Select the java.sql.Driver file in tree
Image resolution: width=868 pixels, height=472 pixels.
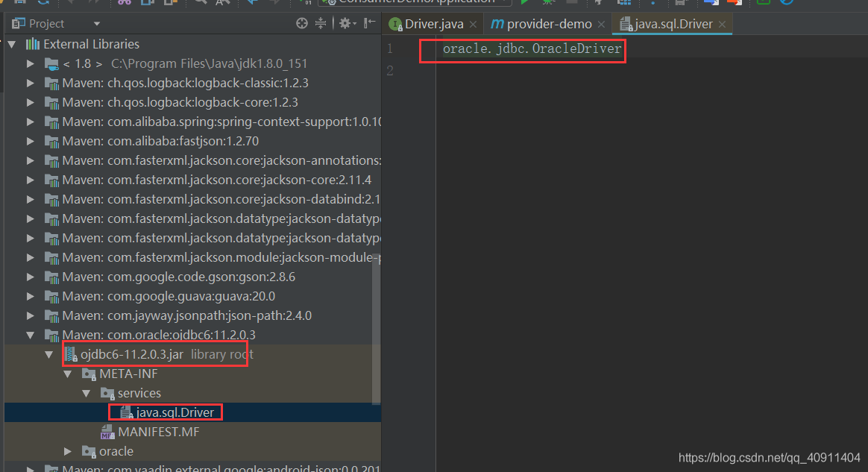point(192,412)
